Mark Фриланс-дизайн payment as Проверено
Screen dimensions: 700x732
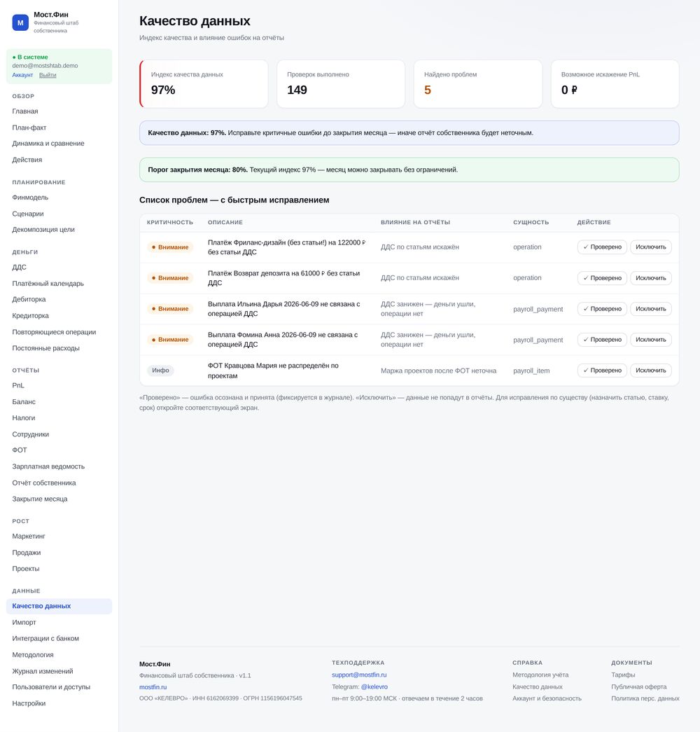(602, 247)
